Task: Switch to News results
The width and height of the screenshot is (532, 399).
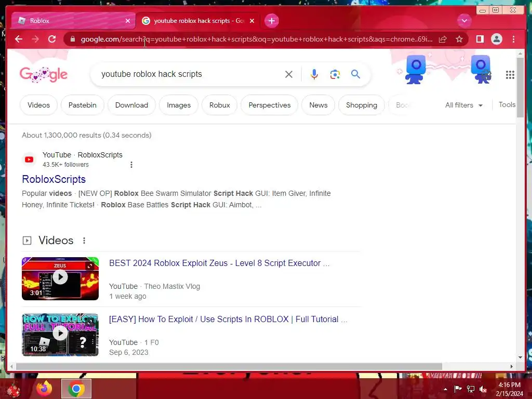Action: [318, 105]
